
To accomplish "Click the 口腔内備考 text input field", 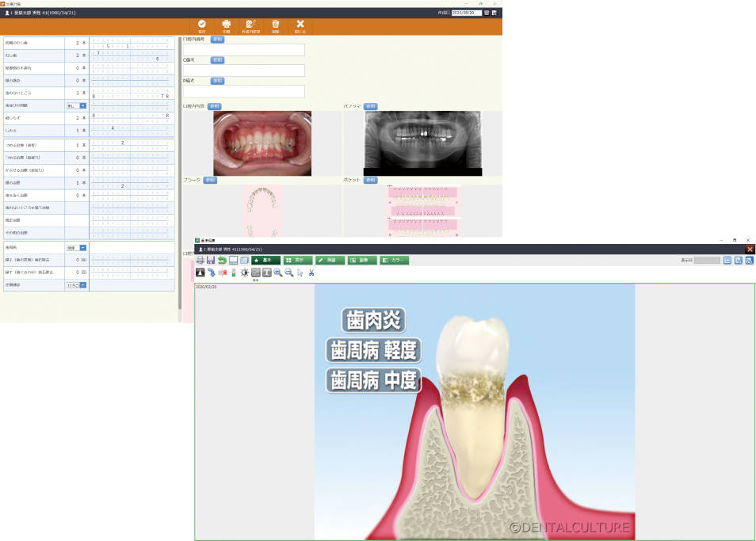I will click(244, 50).
